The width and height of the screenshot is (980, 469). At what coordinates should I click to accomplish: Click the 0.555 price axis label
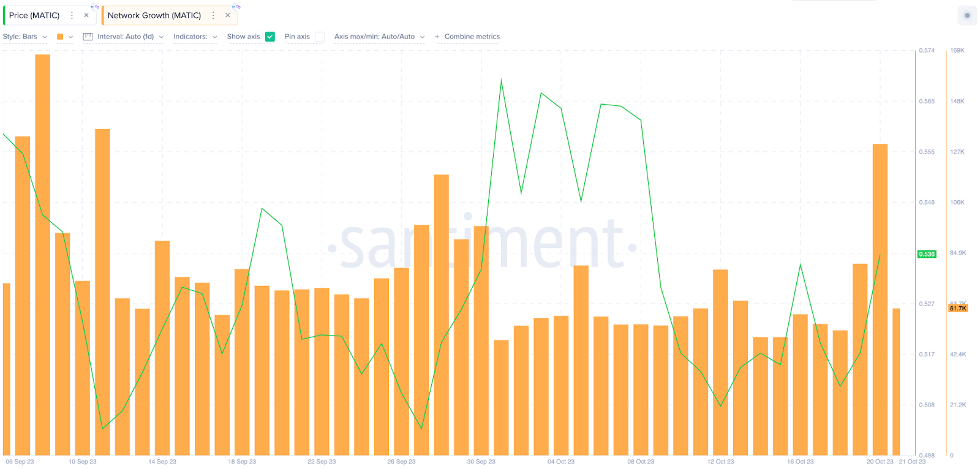[927, 152]
